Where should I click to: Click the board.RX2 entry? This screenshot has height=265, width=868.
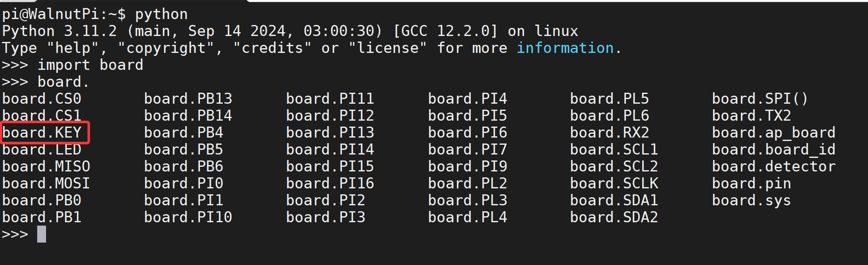(609, 132)
